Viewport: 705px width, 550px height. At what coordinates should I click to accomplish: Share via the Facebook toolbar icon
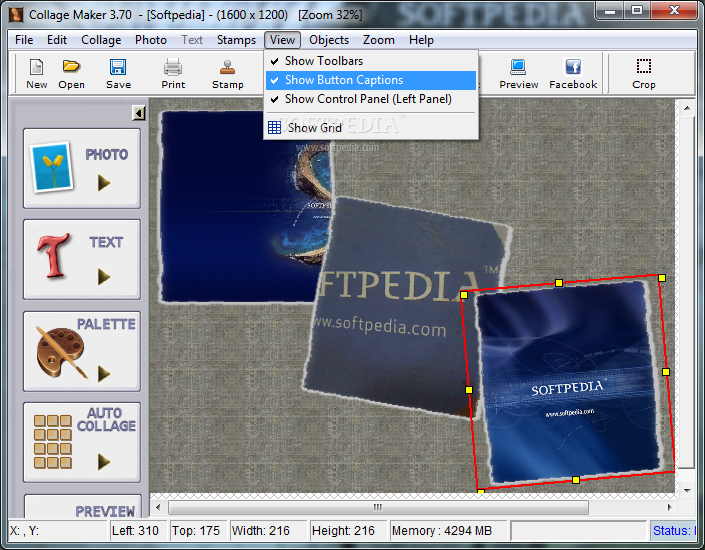(x=573, y=67)
